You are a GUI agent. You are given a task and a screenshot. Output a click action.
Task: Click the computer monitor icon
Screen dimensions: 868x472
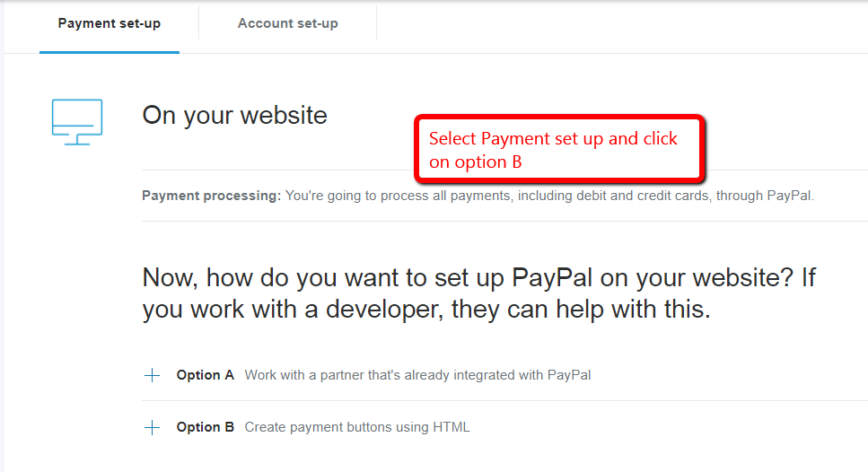[77, 122]
